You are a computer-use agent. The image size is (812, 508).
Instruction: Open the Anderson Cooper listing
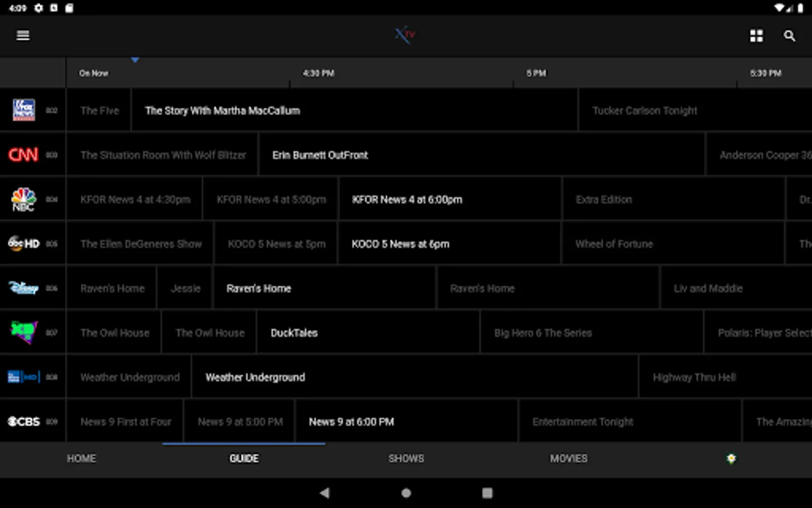click(x=759, y=155)
